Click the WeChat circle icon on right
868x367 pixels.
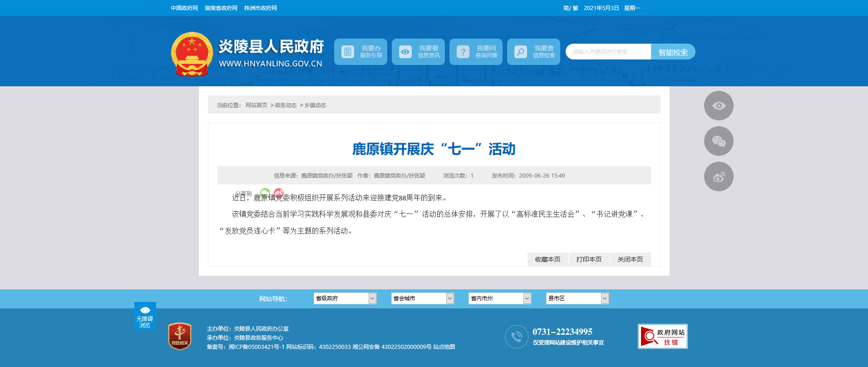(x=718, y=141)
